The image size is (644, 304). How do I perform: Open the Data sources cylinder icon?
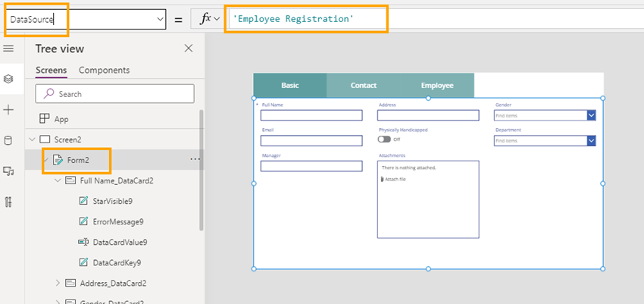click(x=8, y=140)
